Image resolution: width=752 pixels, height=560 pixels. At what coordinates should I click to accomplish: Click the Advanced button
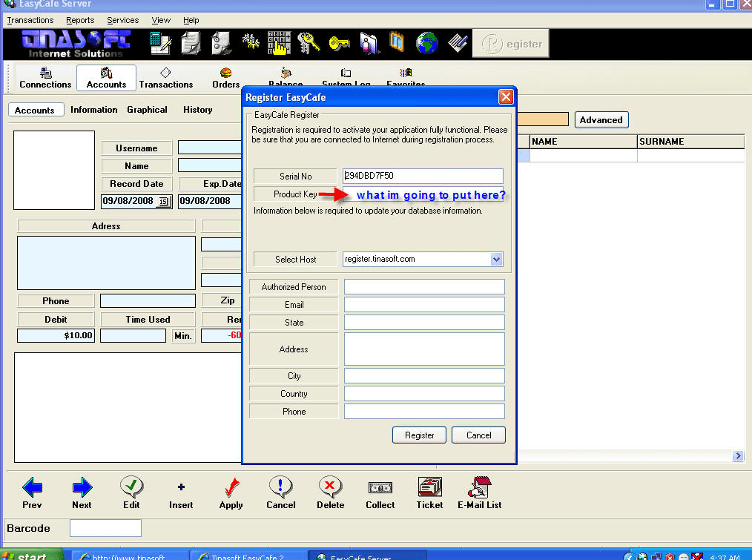coord(601,120)
